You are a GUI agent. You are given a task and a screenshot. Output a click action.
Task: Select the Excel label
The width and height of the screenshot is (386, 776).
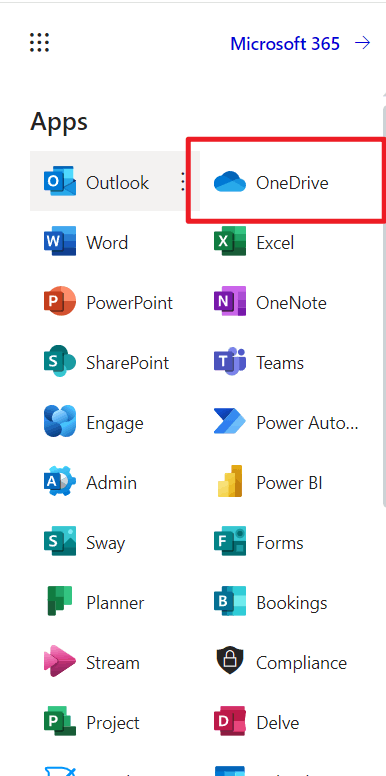[x=275, y=242]
